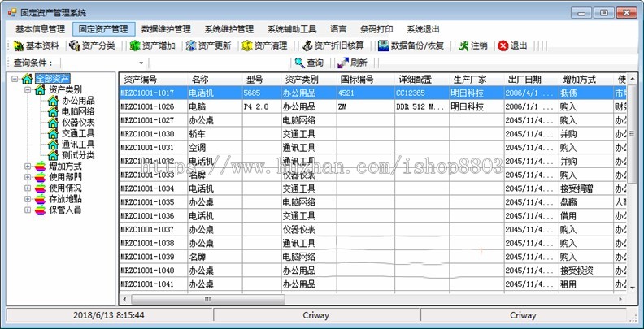Click the 盘赢 cell

pyautogui.click(x=586, y=201)
